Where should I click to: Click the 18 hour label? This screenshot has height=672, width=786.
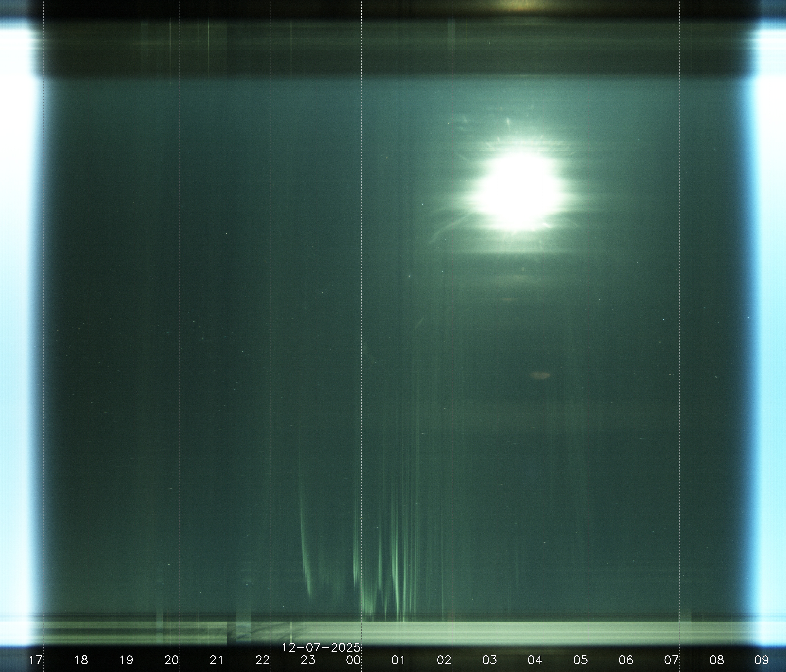[81, 660]
